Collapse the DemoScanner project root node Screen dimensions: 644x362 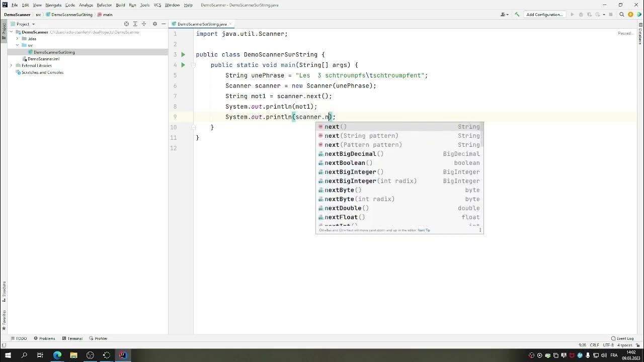[x=11, y=32]
